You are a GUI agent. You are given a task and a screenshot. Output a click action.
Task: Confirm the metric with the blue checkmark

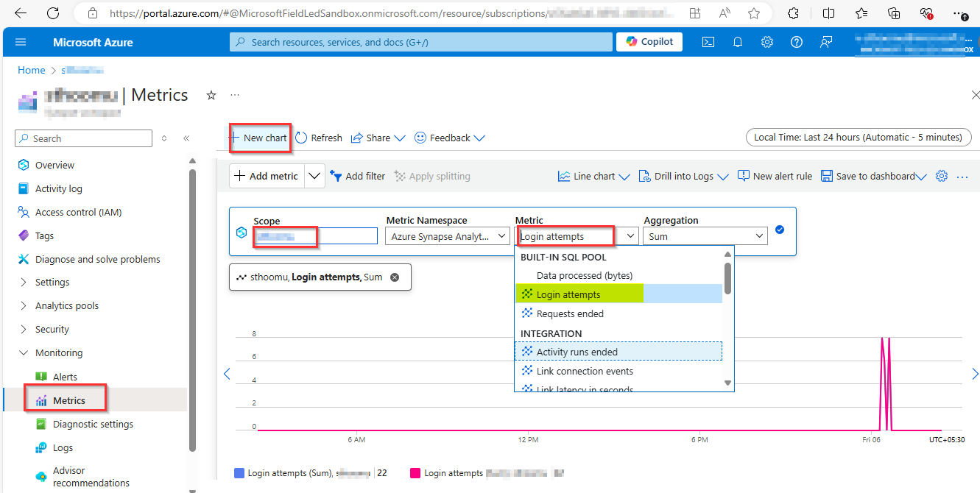point(780,230)
